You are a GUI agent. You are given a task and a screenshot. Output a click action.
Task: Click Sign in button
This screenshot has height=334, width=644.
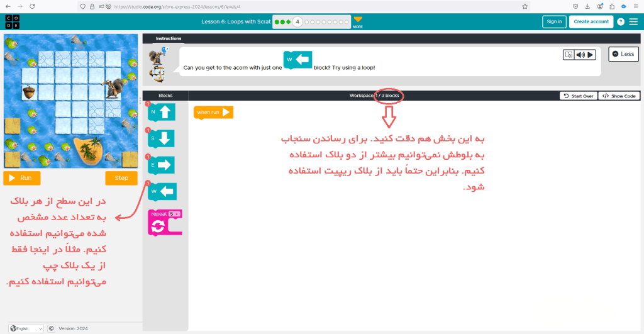[554, 22]
